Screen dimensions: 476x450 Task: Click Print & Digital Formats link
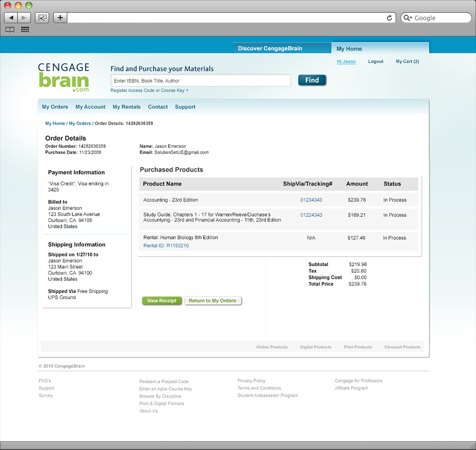(162, 403)
